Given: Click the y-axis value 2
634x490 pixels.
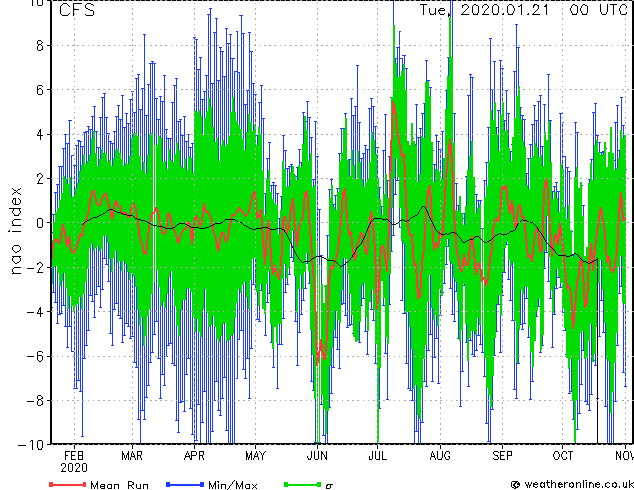Looking at the screenshot, I should coord(40,178).
